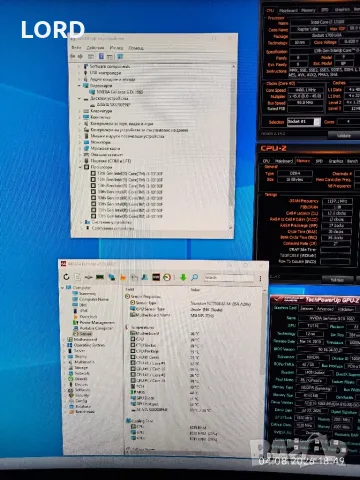The width and height of the screenshot is (360, 480).
Task: Open CPU tab in lower CPU-Z window
Action: (x=266, y=161)
